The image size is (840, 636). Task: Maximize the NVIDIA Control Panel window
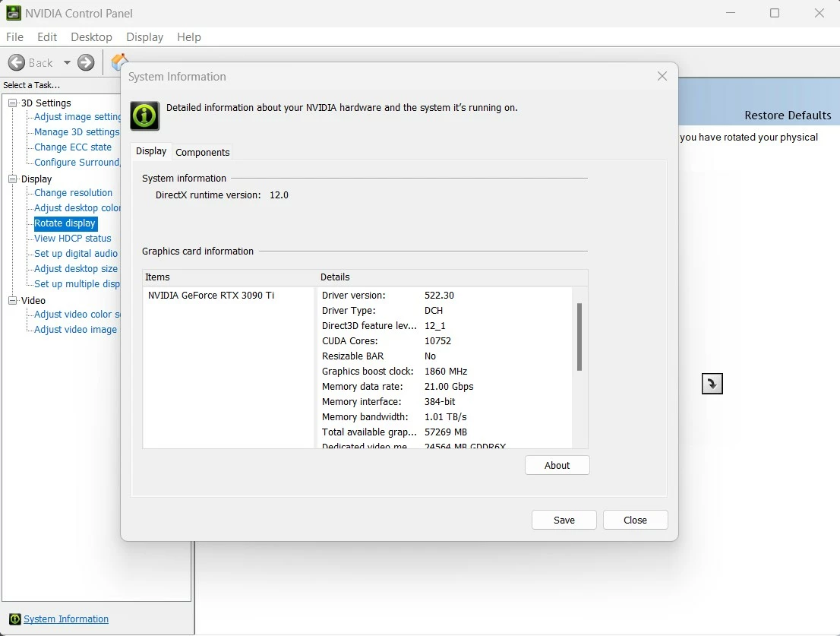[x=775, y=13]
